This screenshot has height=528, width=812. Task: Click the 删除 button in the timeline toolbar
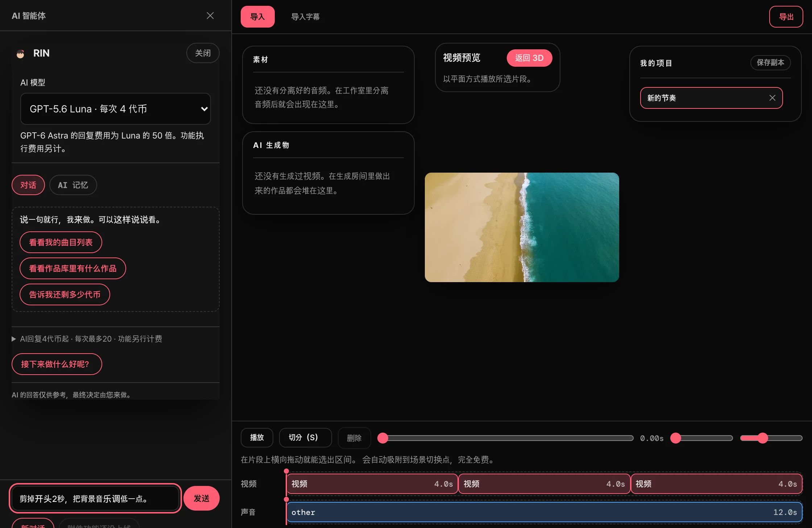(x=354, y=438)
